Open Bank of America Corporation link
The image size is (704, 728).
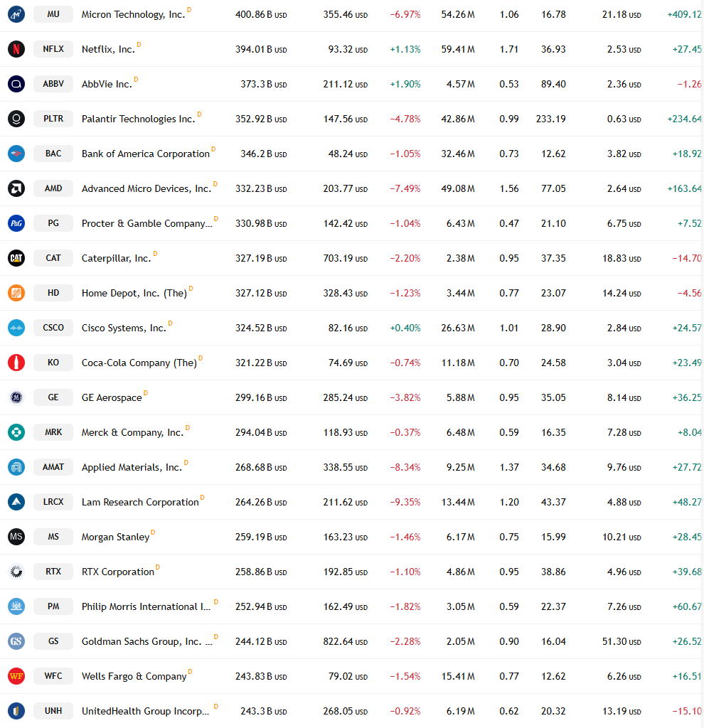coord(146,154)
